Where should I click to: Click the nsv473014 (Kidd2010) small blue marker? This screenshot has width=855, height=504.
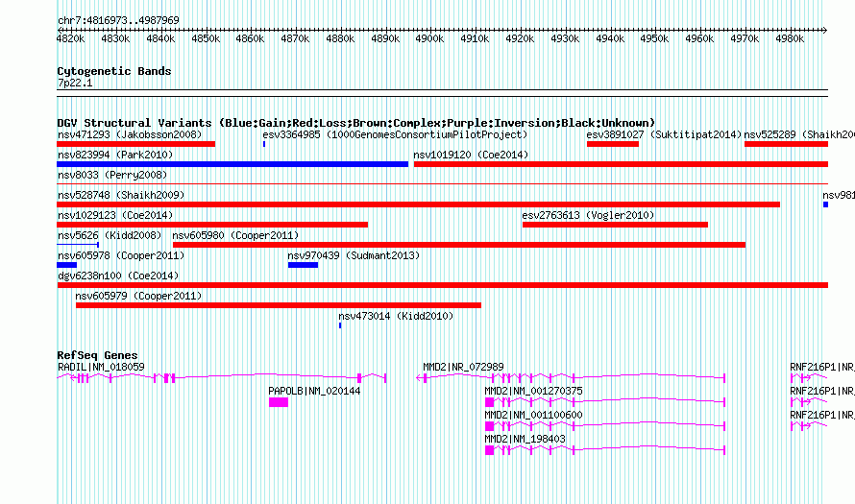[340, 325]
